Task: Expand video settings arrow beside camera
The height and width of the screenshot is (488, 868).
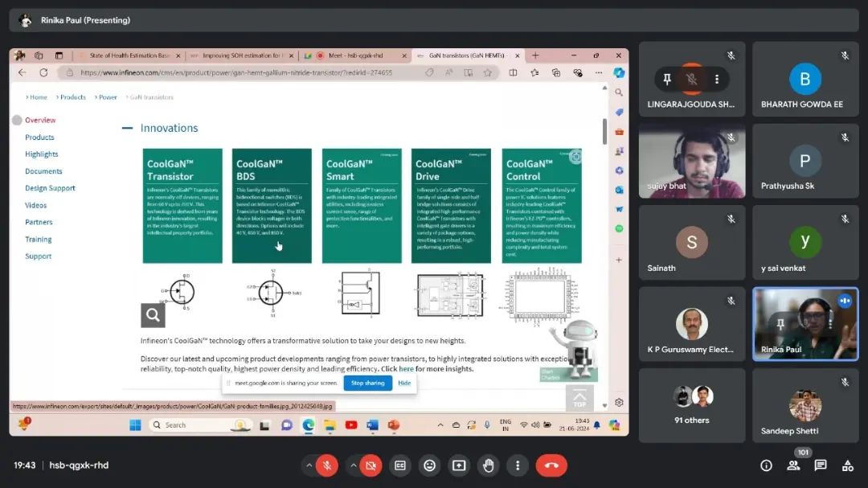Action: pyautogui.click(x=353, y=465)
